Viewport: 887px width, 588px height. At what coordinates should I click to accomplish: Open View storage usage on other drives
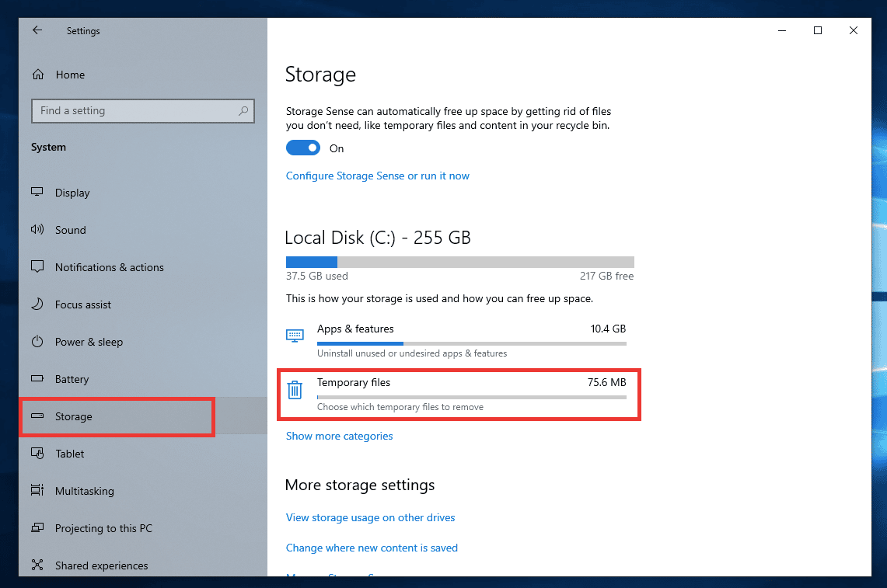click(371, 517)
